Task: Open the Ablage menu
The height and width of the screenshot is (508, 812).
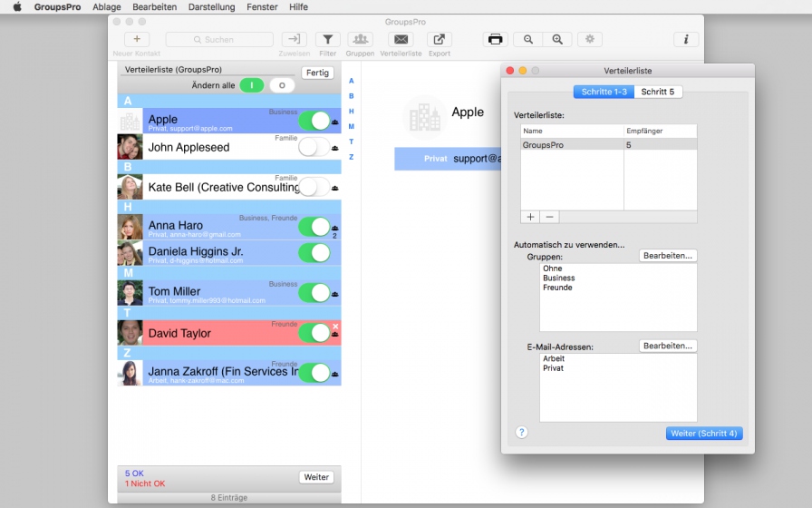Action: (107, 6)
